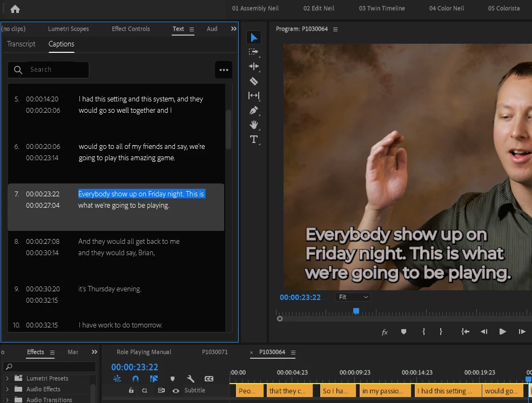Expand the Lumetri Presets folder

8,378
